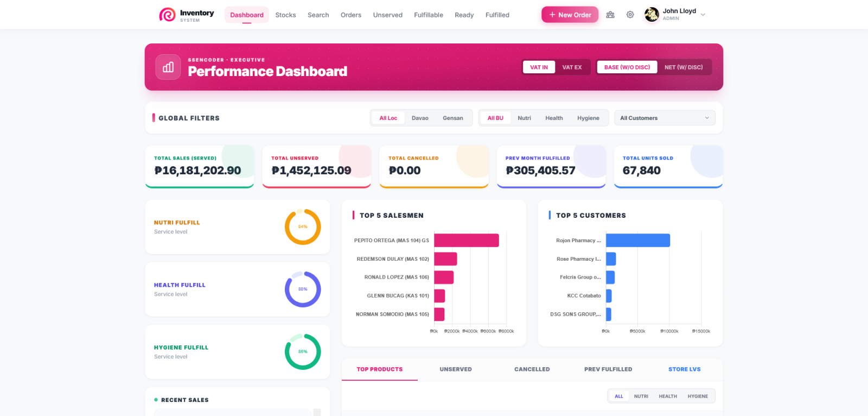
Task: Filter business unit to Health
Action: pos(554,118)
